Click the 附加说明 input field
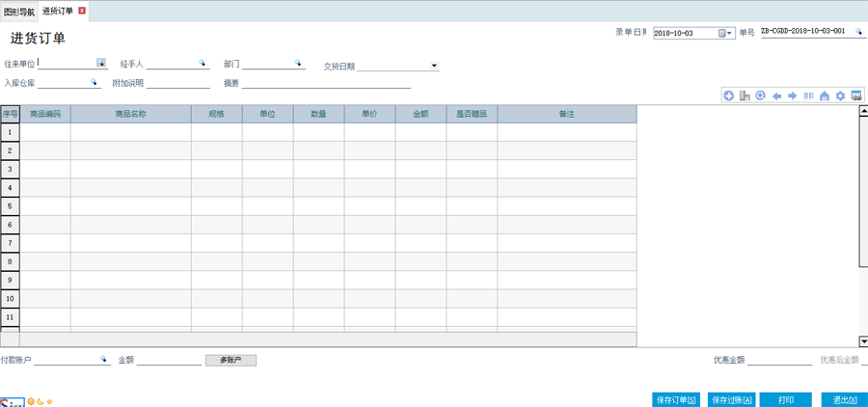Screen dimensions: 868x407 (178, 83)
